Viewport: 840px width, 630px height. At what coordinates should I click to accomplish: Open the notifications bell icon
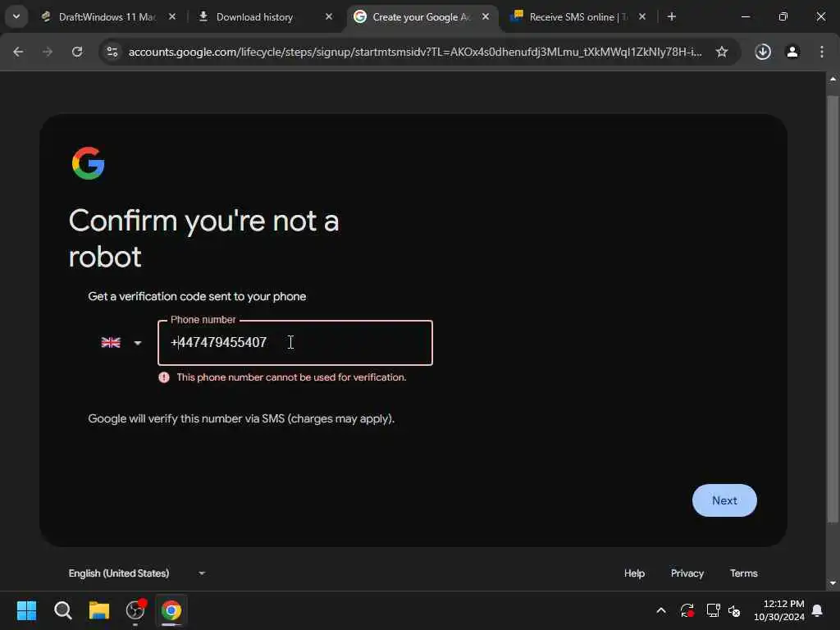click(818, 610)
